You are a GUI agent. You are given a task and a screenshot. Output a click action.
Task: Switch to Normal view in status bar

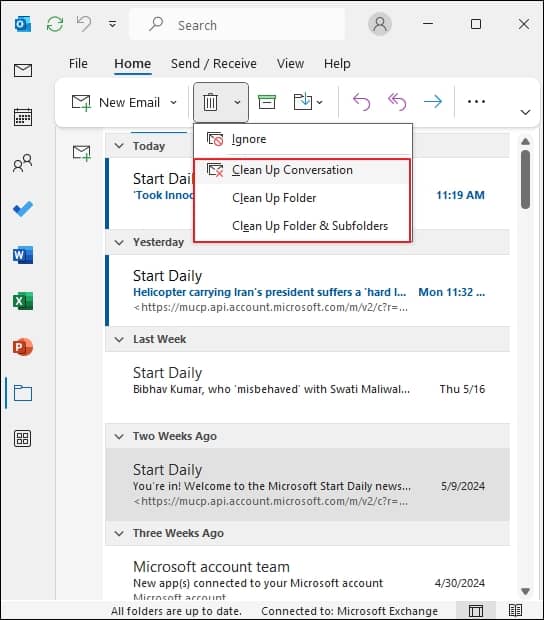pyautogui.click(x=475, y=611)
